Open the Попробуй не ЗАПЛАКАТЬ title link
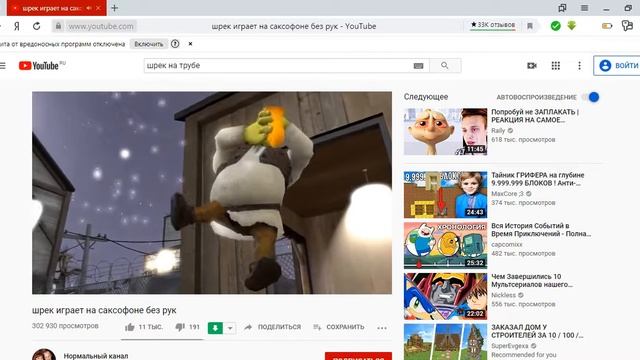This screenshot has height=360, width=640. (x=535, y=116)
